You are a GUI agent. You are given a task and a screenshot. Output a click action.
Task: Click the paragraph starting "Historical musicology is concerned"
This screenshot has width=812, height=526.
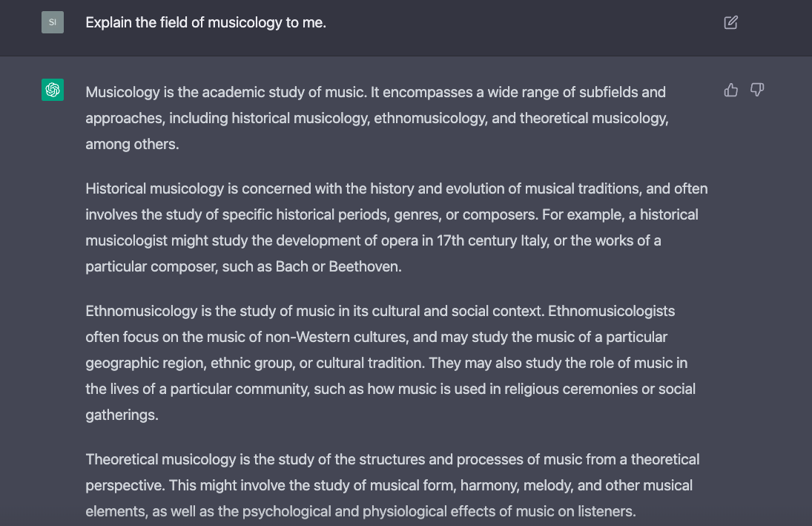396,227
